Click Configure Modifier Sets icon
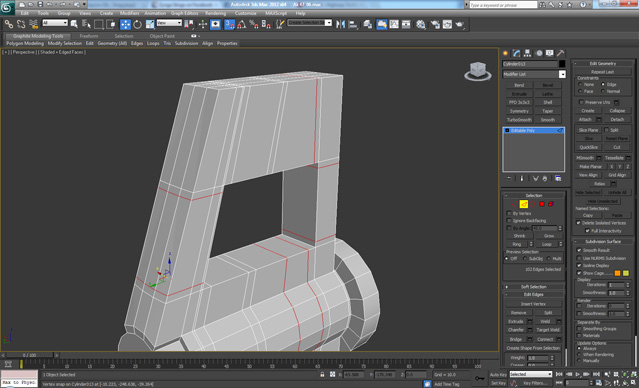Viewport: 639px width, 388px height. 558,179
